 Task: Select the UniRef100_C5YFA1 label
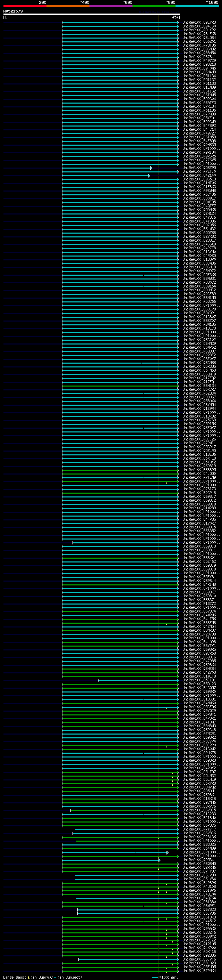coord(199,118)
